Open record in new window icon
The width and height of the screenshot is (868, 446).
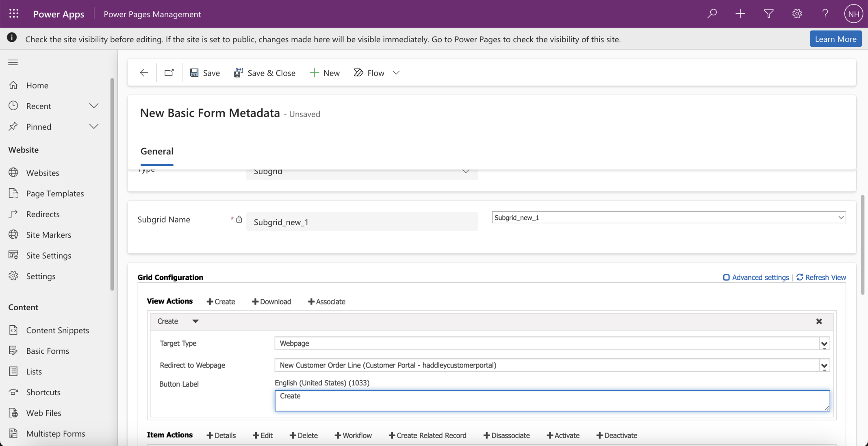coord(169,73)
